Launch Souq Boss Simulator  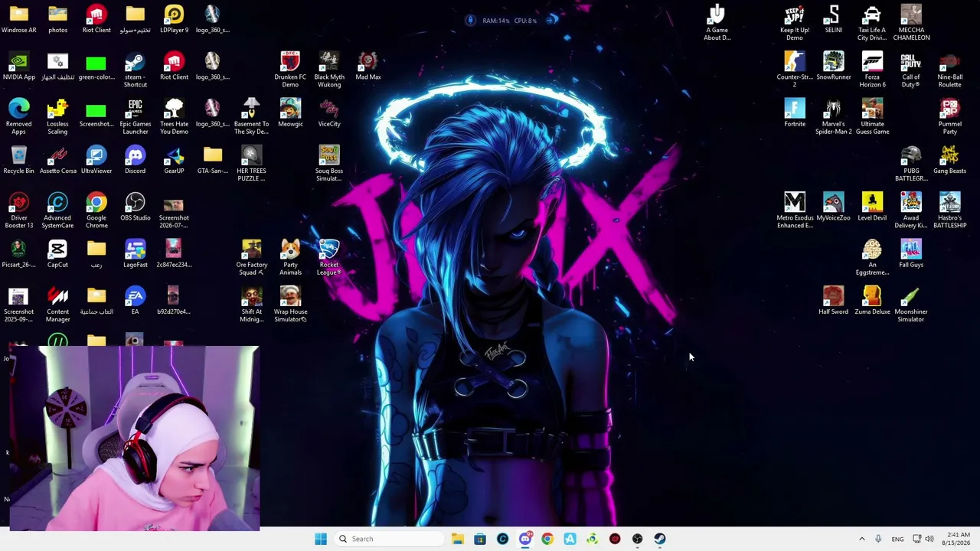pyautogui.click(x=329, y=164)
